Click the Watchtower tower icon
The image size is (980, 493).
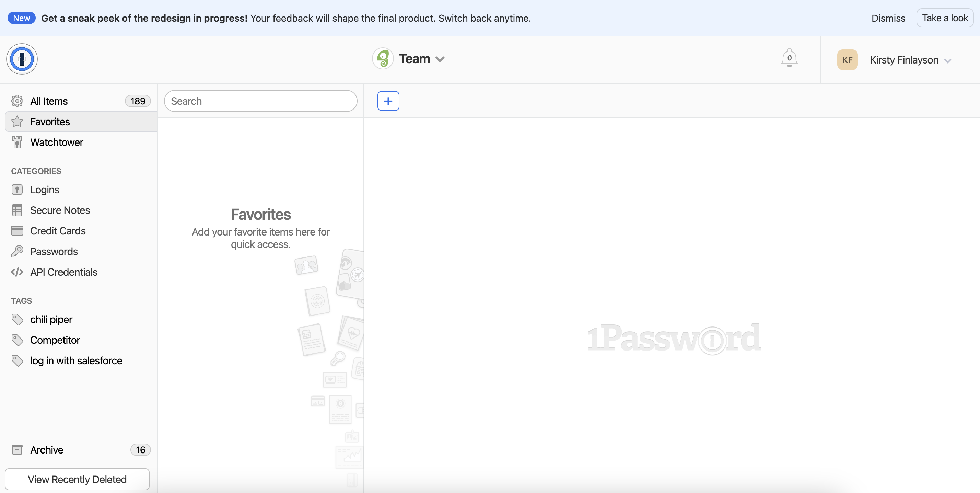click(x=17, y=142)
